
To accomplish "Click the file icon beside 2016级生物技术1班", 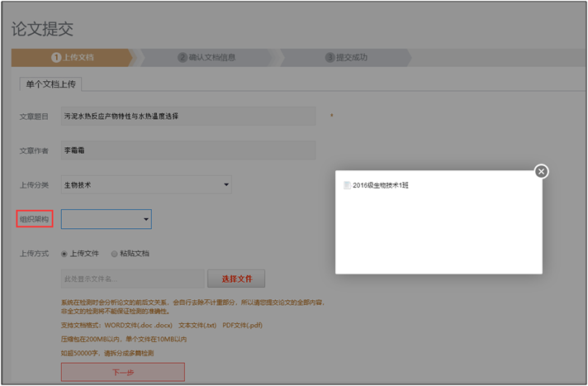I will click(347, 185).
